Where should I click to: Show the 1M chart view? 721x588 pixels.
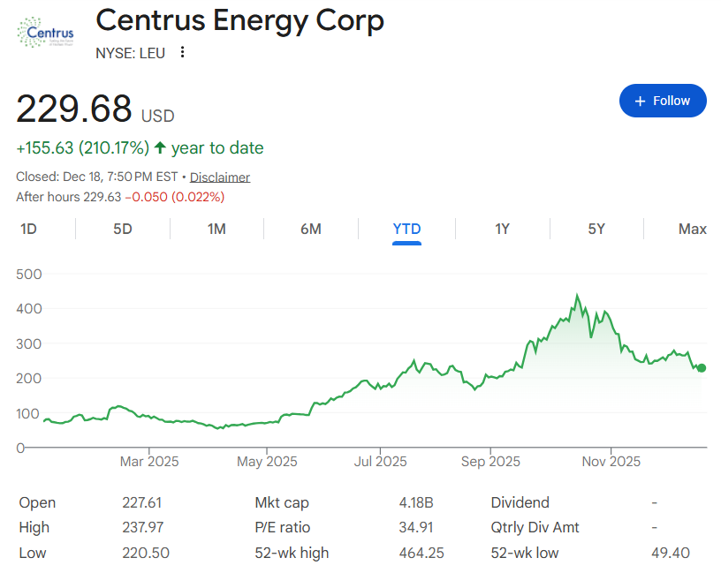point(216,230)
